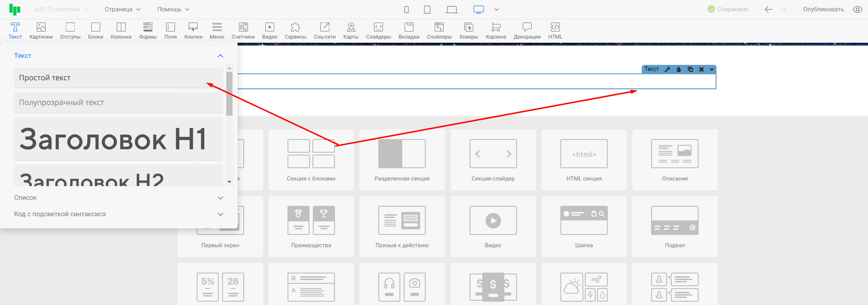This screenshot has width=868, height=305.
Task: Select the Корзина cart tool
Action: click(x=496, y=31)
